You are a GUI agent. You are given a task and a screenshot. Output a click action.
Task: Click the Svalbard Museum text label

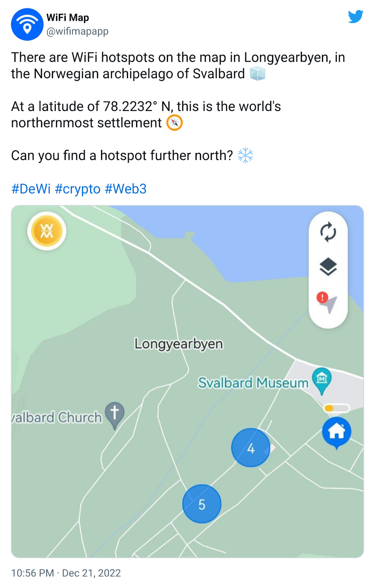pos(253,383)
